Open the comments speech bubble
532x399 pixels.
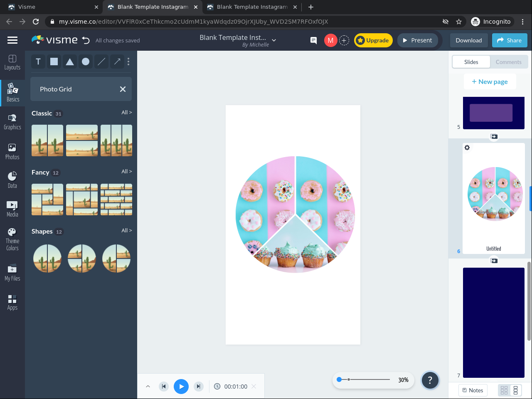[x=314, y=40]
